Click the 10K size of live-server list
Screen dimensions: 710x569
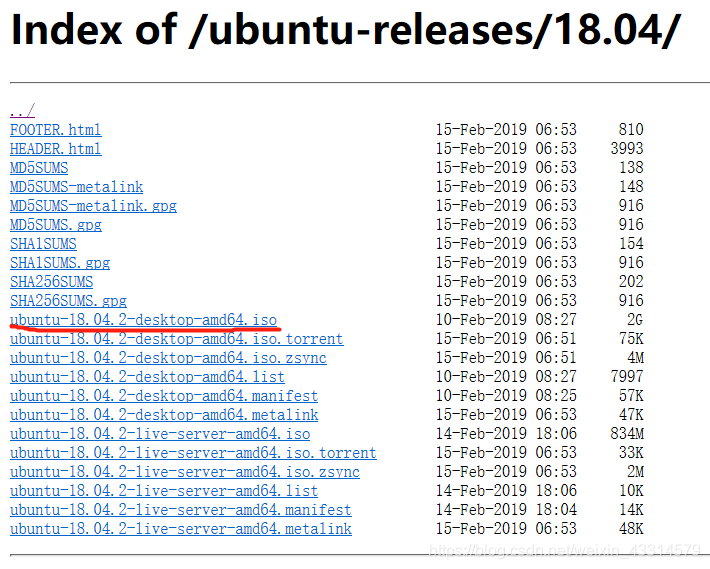pos(631,491)
